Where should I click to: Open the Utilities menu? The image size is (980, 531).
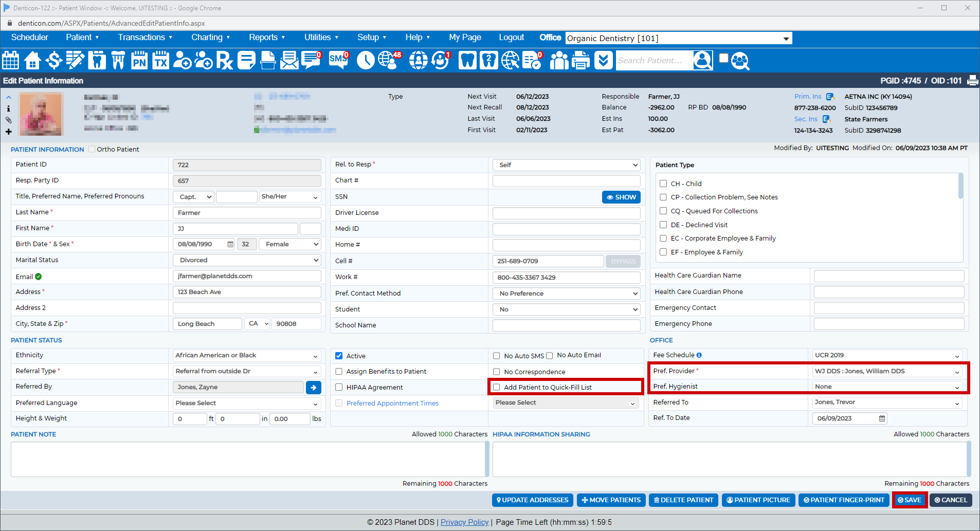(321, 38)
